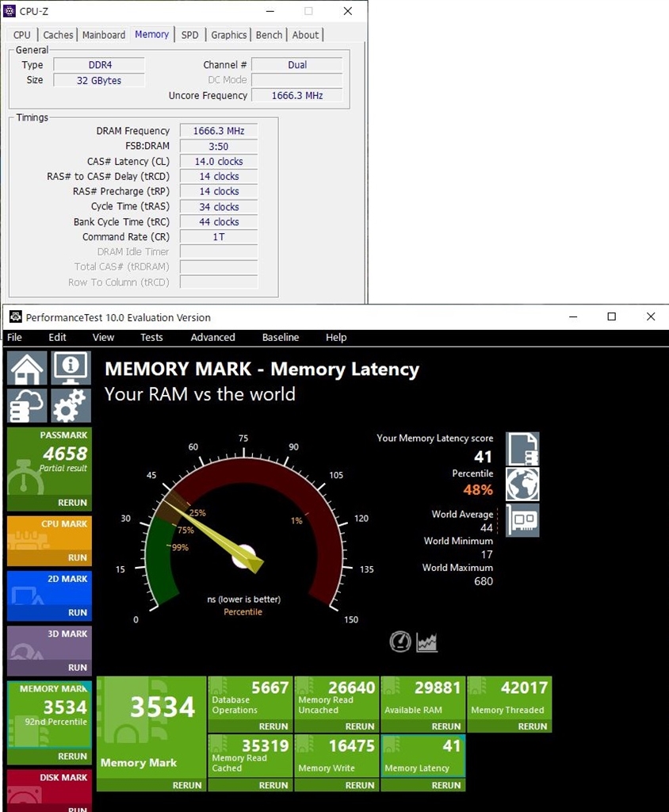Open the cloud baseline database icon
The height and width of the screenshot is (812, 669).
[27, 406]
